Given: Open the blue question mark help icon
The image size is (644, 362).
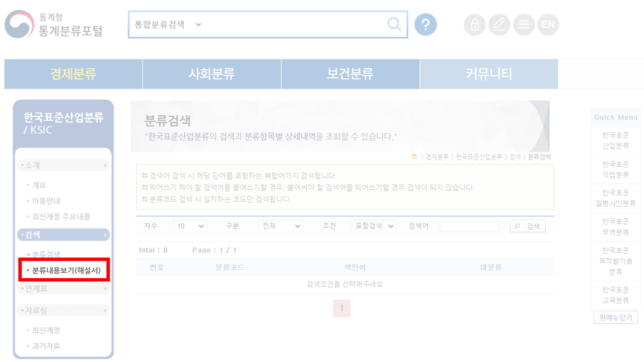Looking at the screenshot, I should 425,24.
